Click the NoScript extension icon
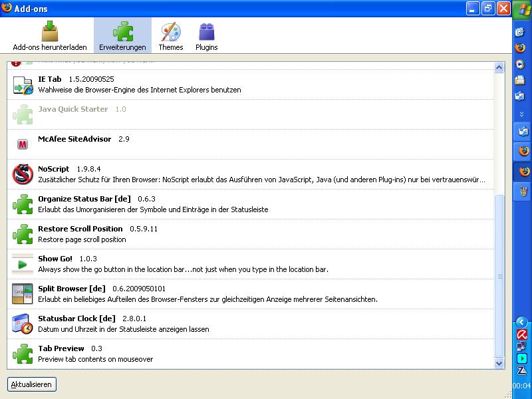The width and height of the screenshot is (532, 399). pos(23,174)
